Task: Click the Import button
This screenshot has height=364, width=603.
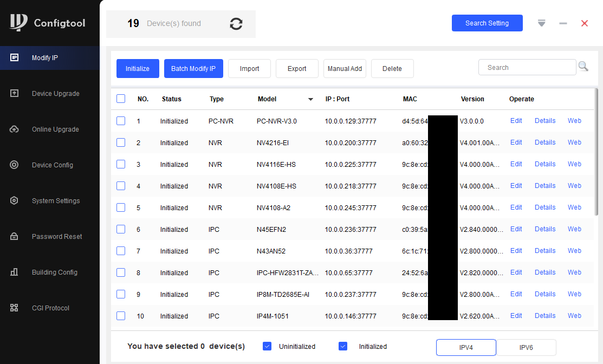Action: click(250, 68)
